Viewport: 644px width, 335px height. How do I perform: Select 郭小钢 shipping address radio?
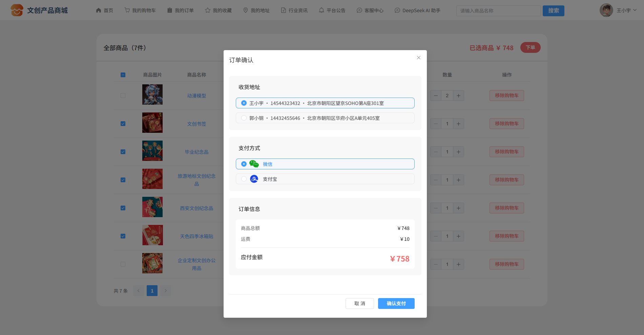click(x=244, y=118)
